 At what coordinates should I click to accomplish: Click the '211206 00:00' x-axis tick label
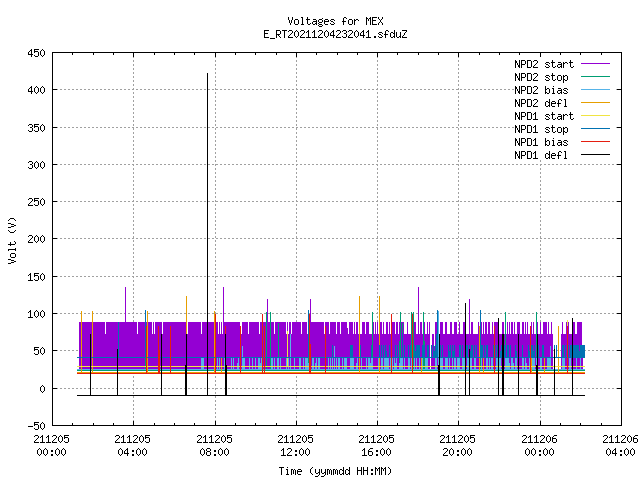pyautogui.click(x=539, y=445)
